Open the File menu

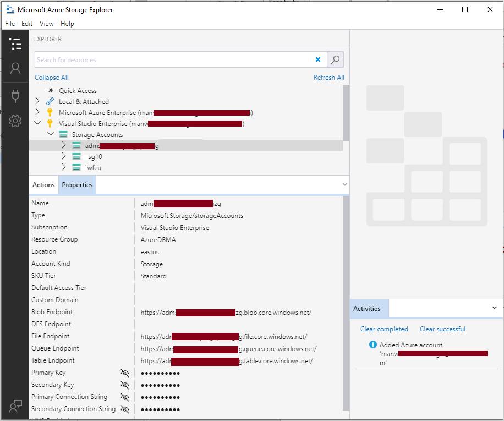point(10,24)
